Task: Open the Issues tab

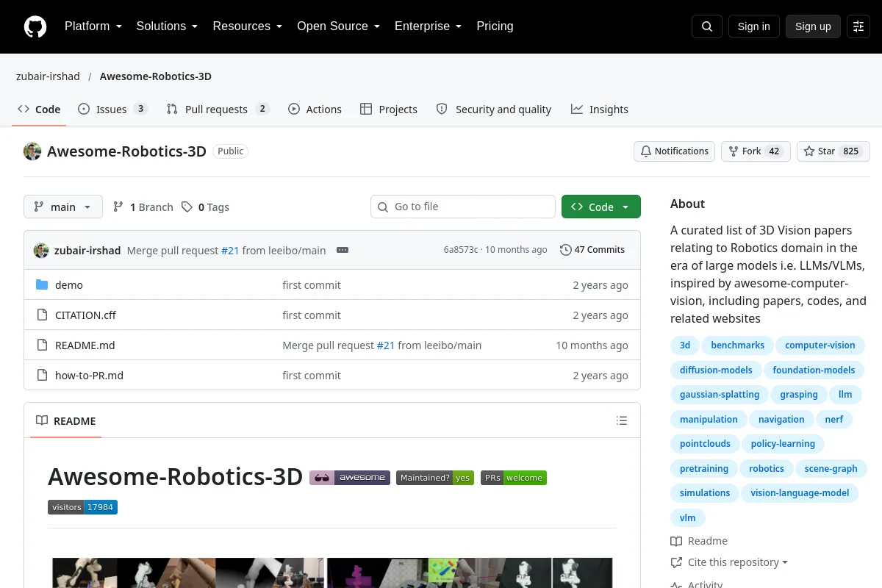Action: 113,110
